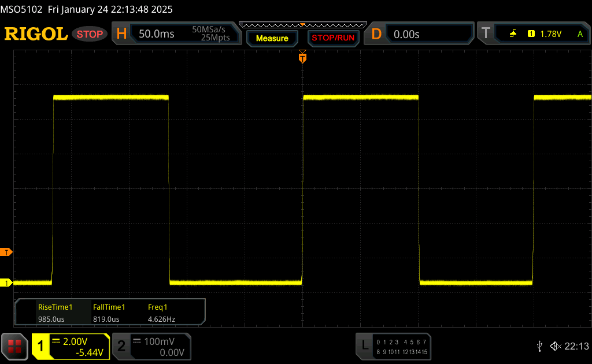Select the Freq1 measurement reading
The height and width of the screenshot is (364, 592).
pyautogui.click(x=161, y=313)
